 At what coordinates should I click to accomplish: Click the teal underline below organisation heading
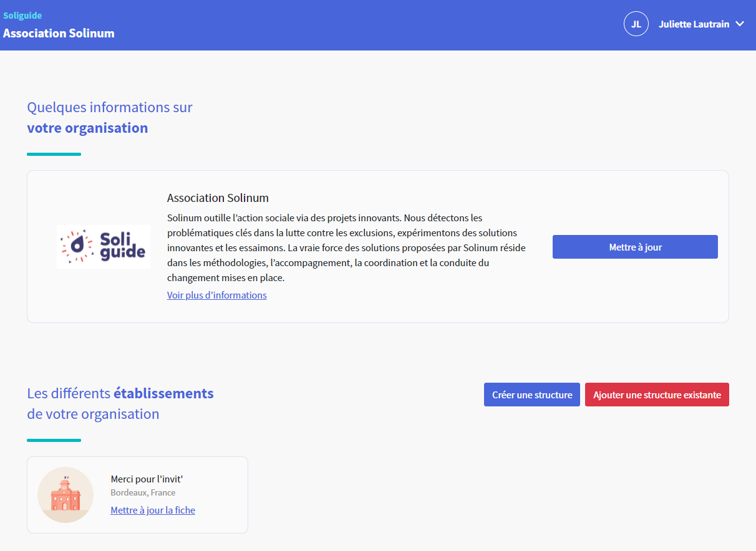pos(54,154)
